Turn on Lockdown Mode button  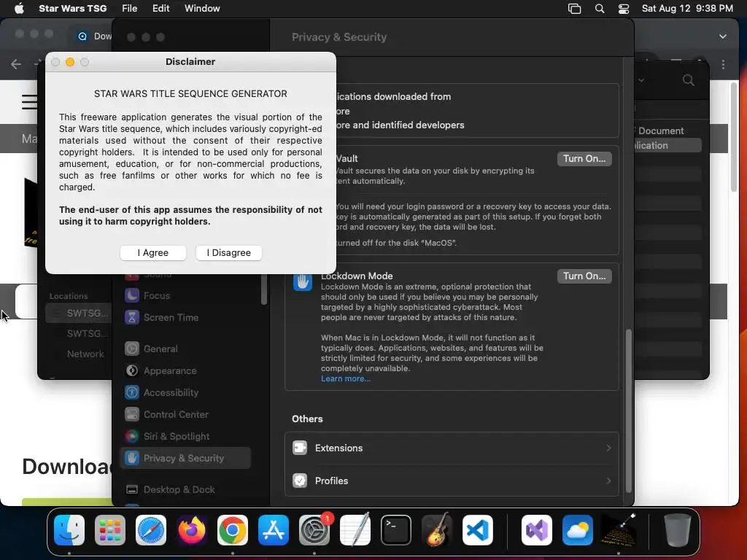coord(584,276)
